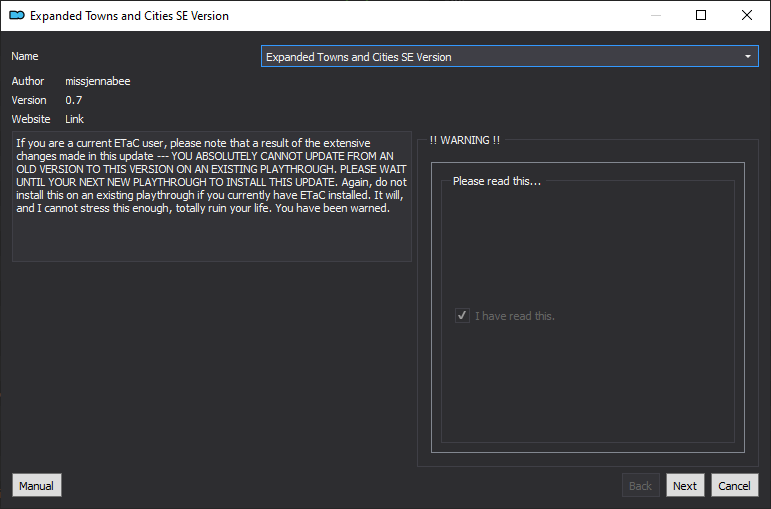Image resolution: width=771 pixels, height=509 pixels.
Task: Click the '!! WARNING !!' group heading
Action: pyautogui.click(x=465, y=140)
